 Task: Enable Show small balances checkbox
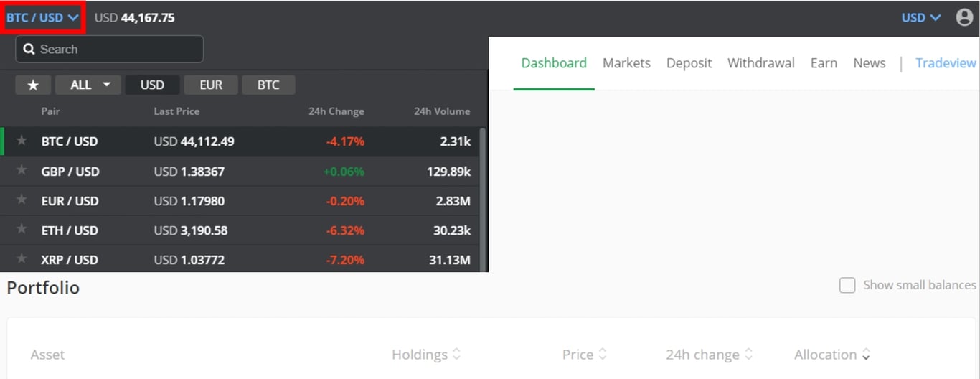click(847, 285)
